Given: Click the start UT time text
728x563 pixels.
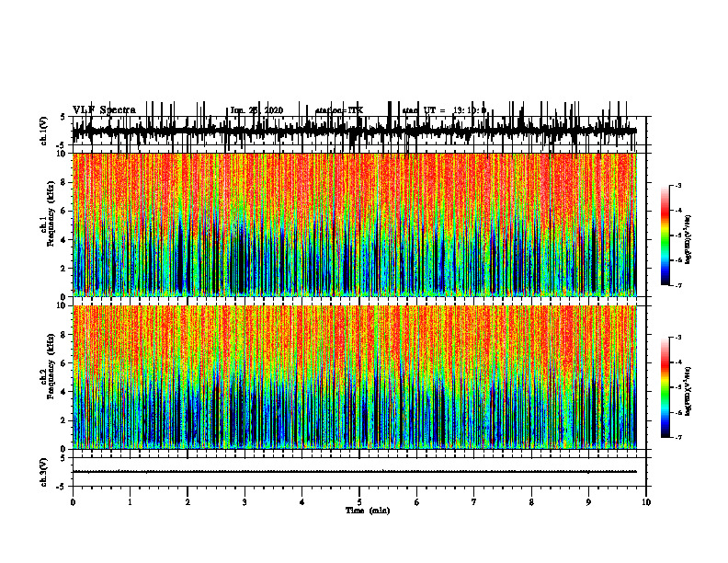Looking at the screenshot, I should (x=444, y=110).
